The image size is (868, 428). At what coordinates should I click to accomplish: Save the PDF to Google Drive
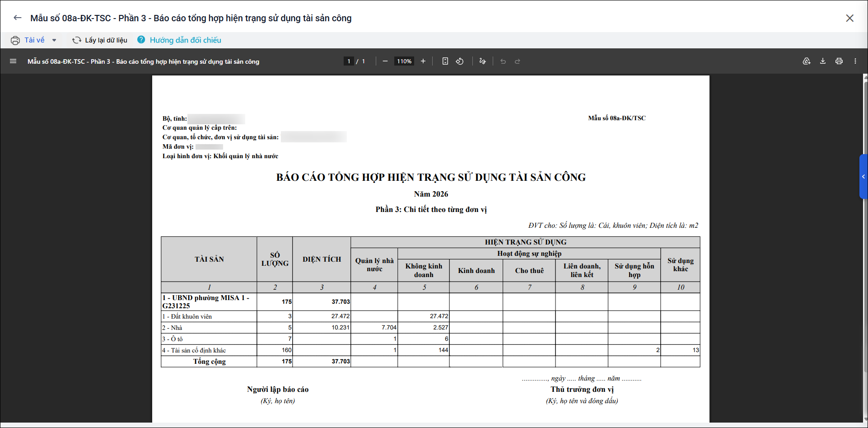pyautogui.click(x=807, y=61)
